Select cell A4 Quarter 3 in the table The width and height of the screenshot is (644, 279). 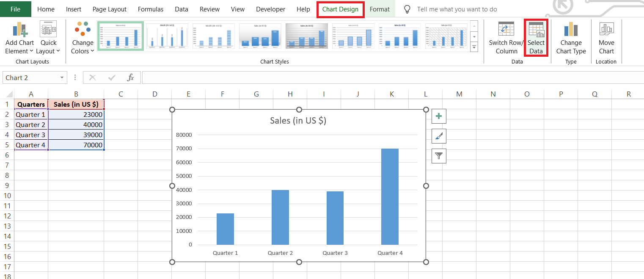[31, 135]
